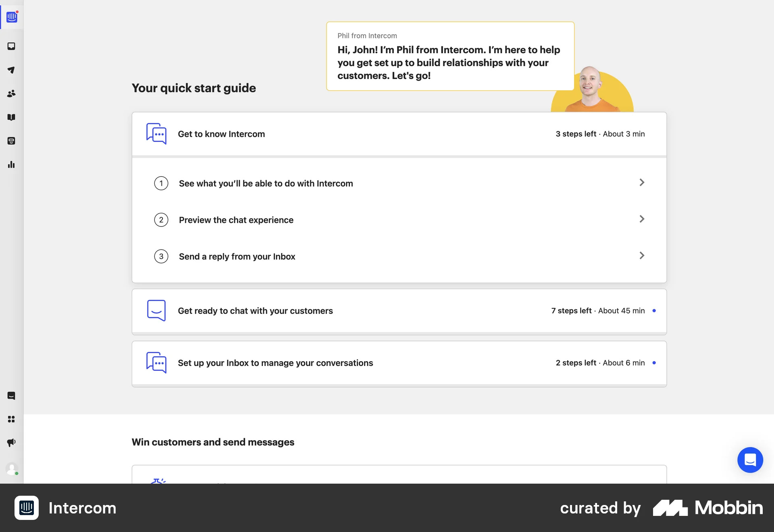The height and width of the screenshot is (532, 774).
Task: Open the Messenger chat bubble launcher
Action: [750, 460]
